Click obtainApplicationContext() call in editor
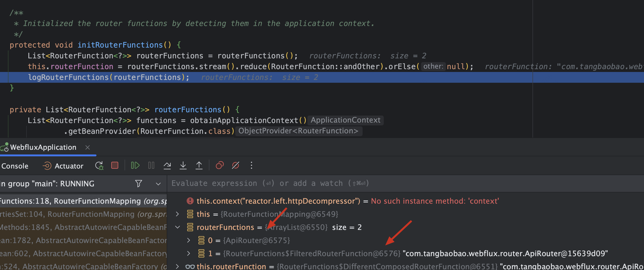 [248, 121]
